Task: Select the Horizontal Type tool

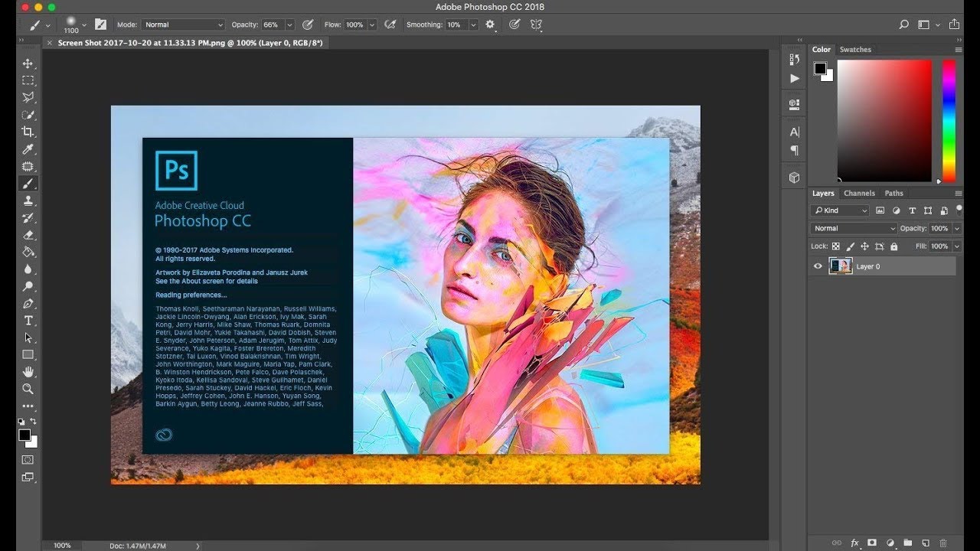Action: (28, 321)
